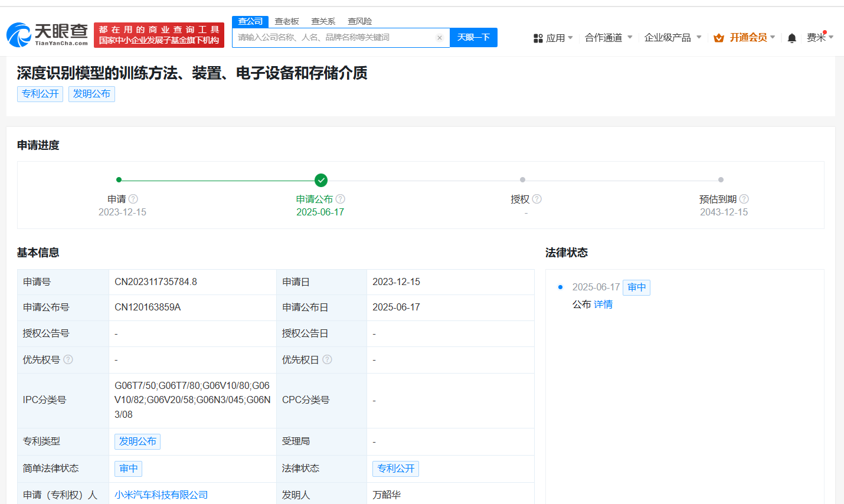The height and width of the screenshot is (504, 844).
Task: Open the 合作通道 dropdown
Action: (609, 38)
